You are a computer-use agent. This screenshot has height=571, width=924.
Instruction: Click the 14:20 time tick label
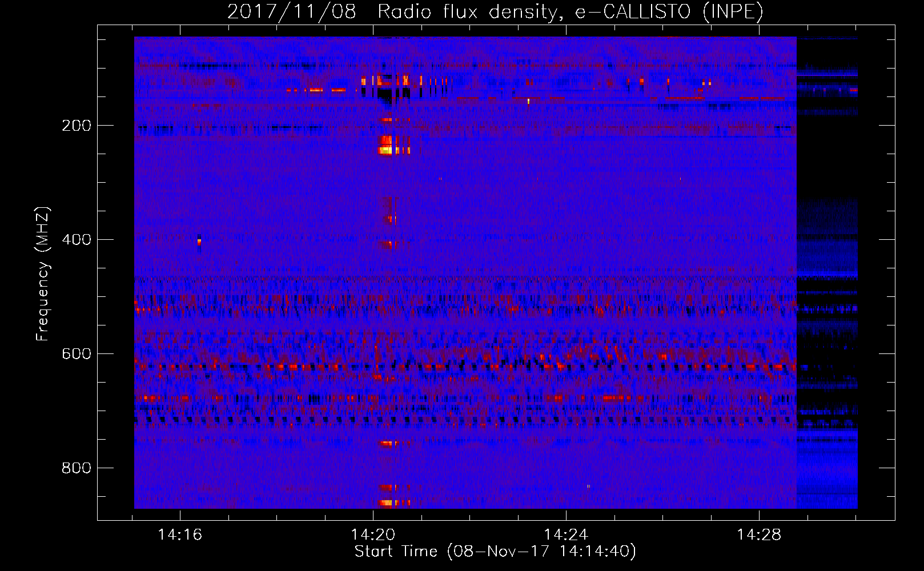[373, 534]
